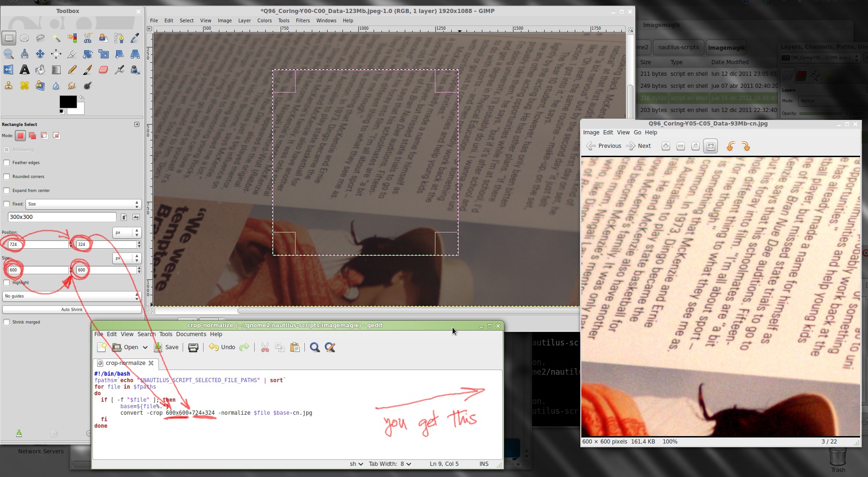Select the crop-normalize tab in gedit
Viewport: 868px width, 477px height.
pos(125,363)
